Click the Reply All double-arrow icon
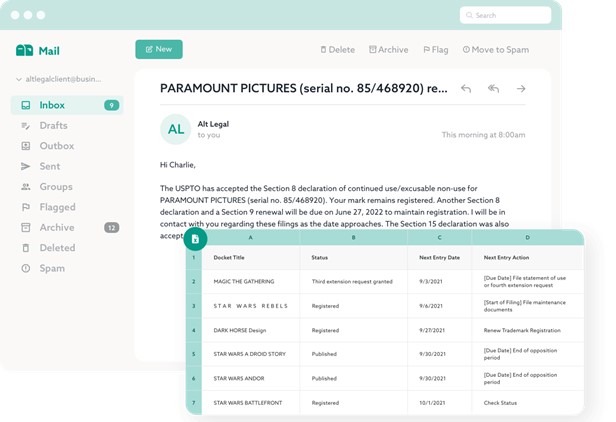Image resolution: width=616 pixels, height=422 pixels. 493,88
